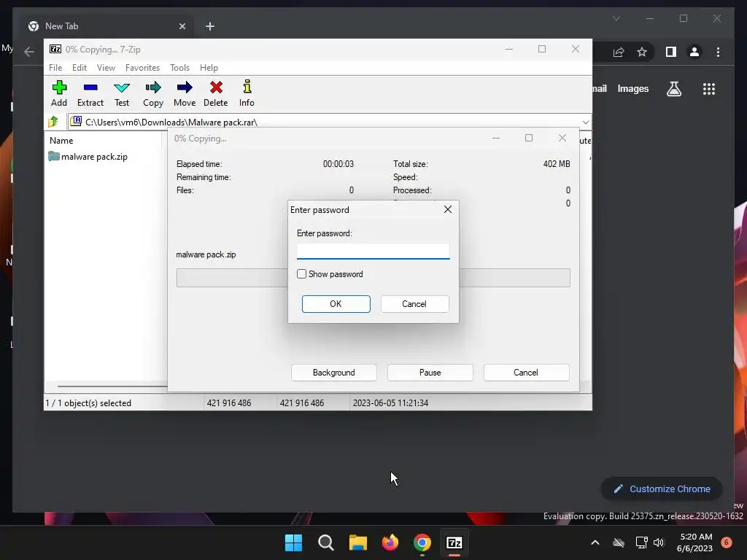Image resolution: width=747 pixels, height=560 pixels.
Task: Enable the Show password checkbox
Action: click(301, 274)
